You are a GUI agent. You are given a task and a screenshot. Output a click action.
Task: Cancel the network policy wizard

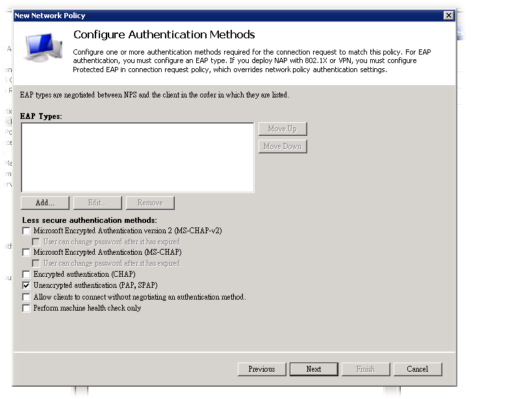pos(418,369)
